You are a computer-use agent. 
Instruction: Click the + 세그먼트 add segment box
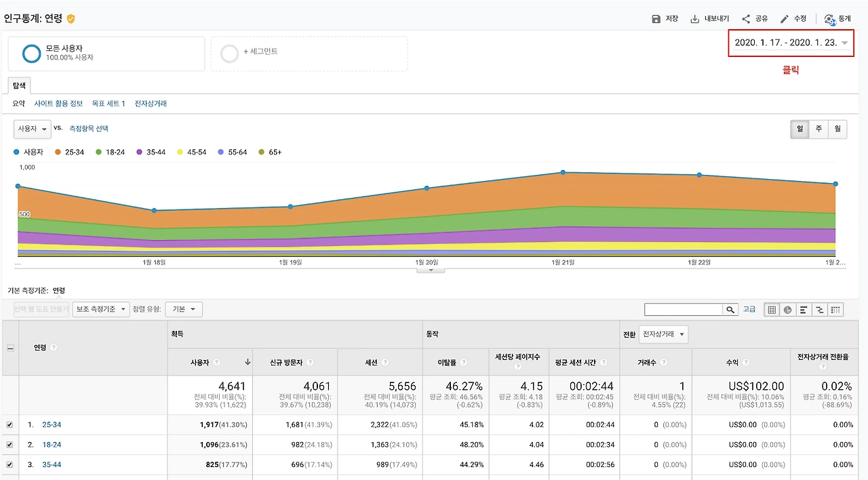pyautogui.click(x=309, y=54)
